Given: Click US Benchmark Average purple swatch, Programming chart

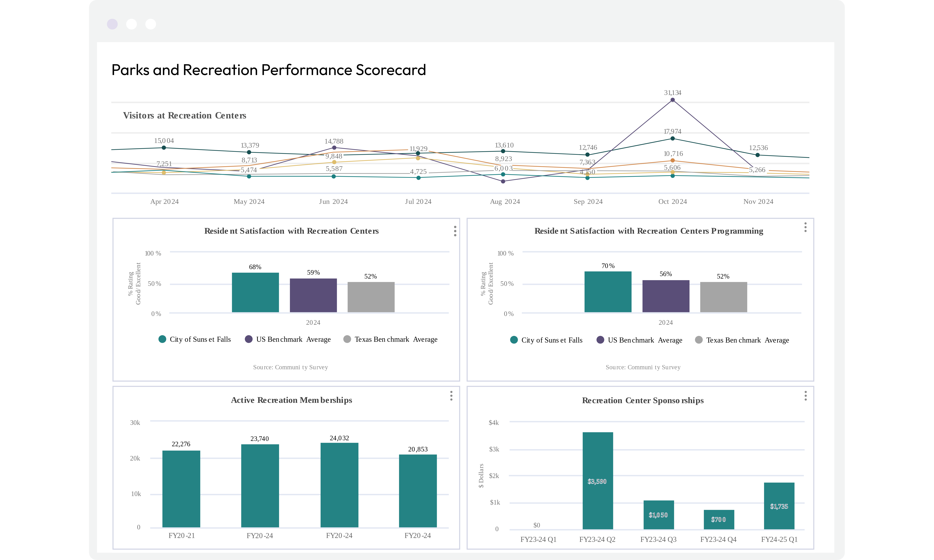Looking at the screenshot, I should [x=600, y=340].
